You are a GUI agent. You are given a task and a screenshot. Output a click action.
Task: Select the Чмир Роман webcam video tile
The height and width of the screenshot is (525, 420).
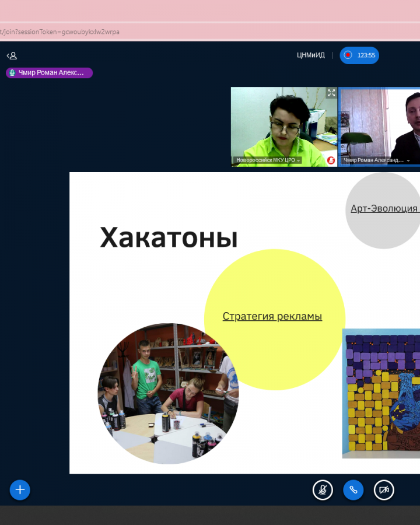pos(380,123)
